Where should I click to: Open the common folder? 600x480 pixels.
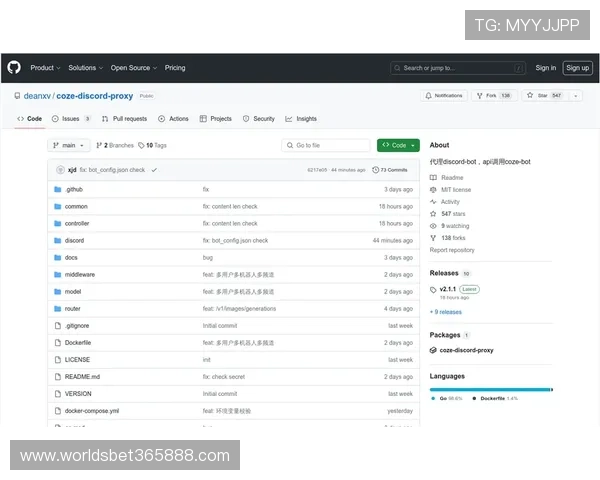[x=76, y=206]
